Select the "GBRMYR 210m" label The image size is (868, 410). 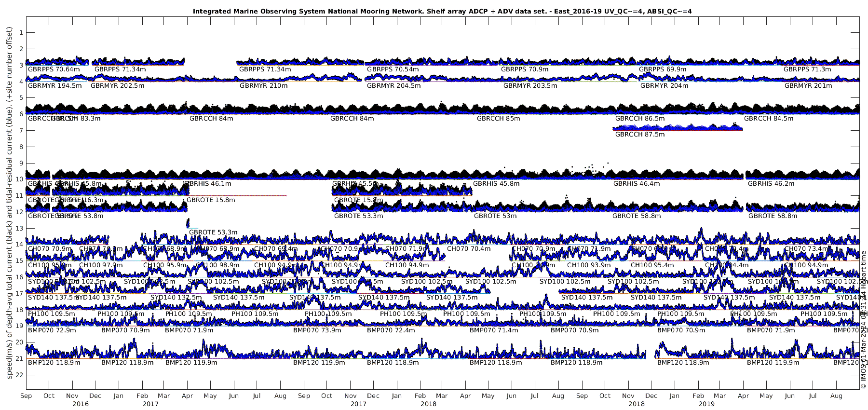click(263, 86)
